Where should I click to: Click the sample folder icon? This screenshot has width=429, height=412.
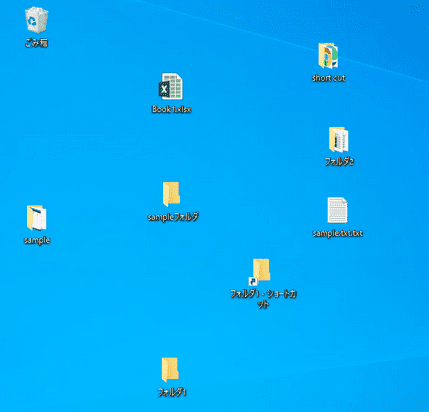pyautogui.click(x=36, y=218)
